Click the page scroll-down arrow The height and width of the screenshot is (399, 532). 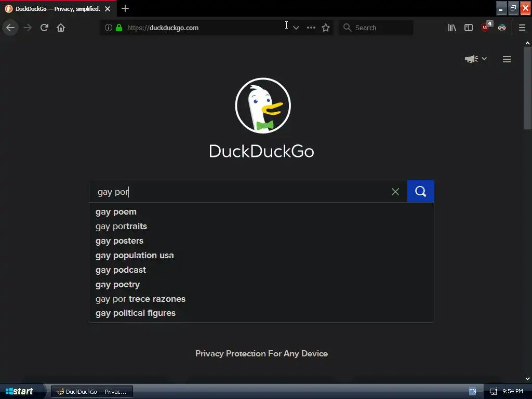click(x=527, y=379)
